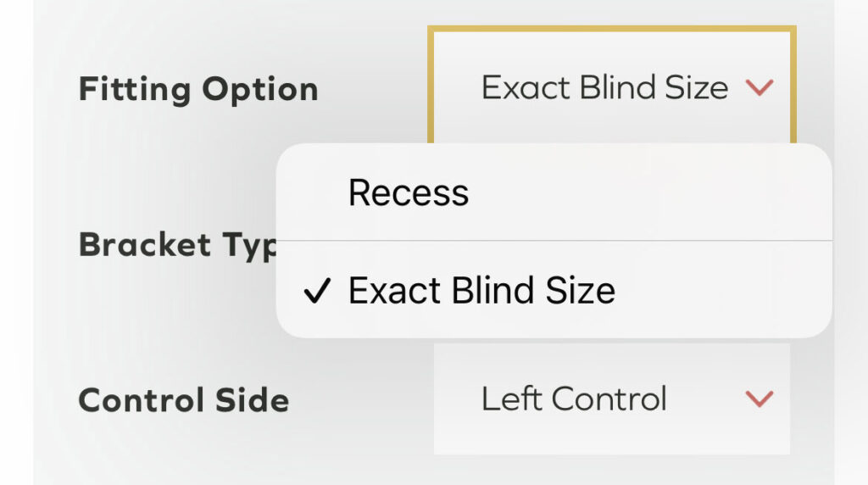Click the checkmark next to Exact Blind Size
The width and height of the screenshot is (868, 485).
point(315,293)
